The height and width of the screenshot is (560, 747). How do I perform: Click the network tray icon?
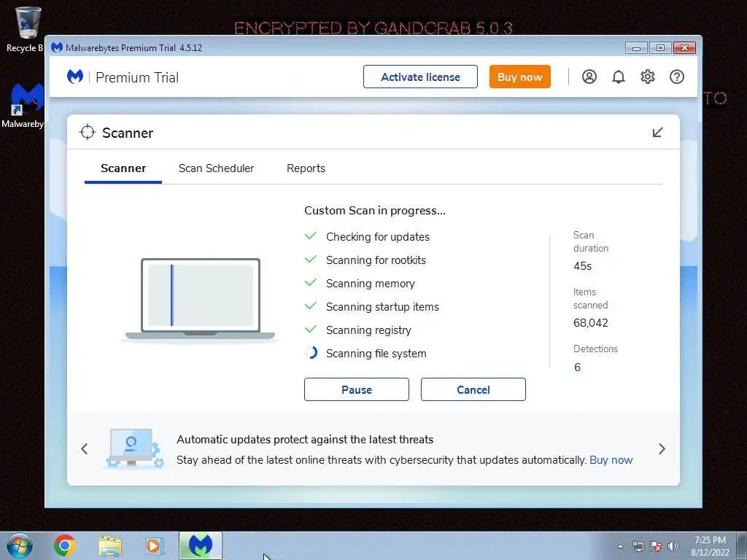[x=638, y=546]
